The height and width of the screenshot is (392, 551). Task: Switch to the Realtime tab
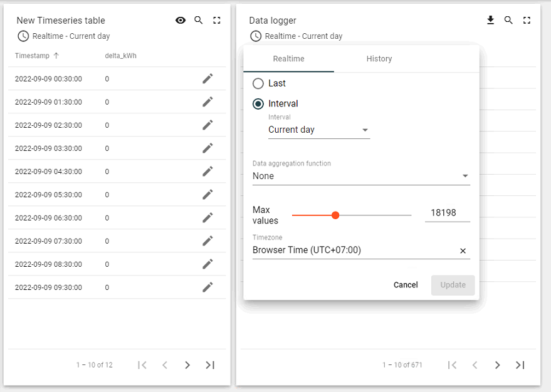point(288,59)
